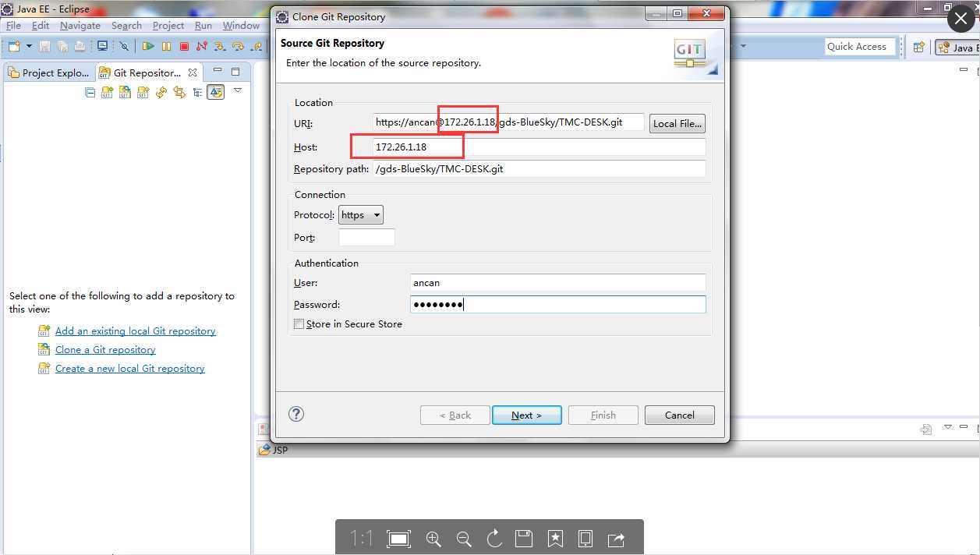
Task: Click the dialog help question mark icon
Action: 296,414
